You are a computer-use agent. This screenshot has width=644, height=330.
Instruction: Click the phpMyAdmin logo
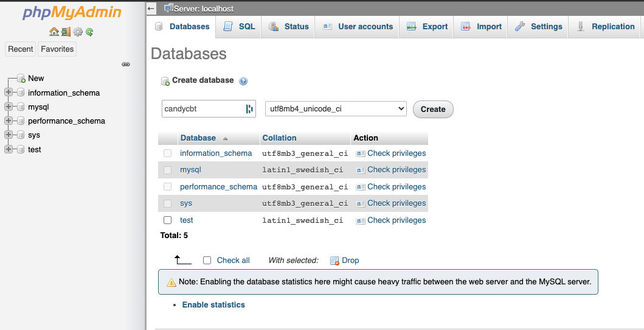pyautogui.click(x=72, y=13)
